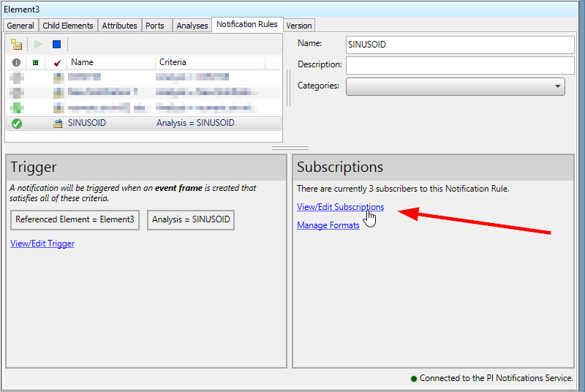Click the Name field containing SINUSOID
This screenshot has height=392, width=585.
tap(460, 45)
